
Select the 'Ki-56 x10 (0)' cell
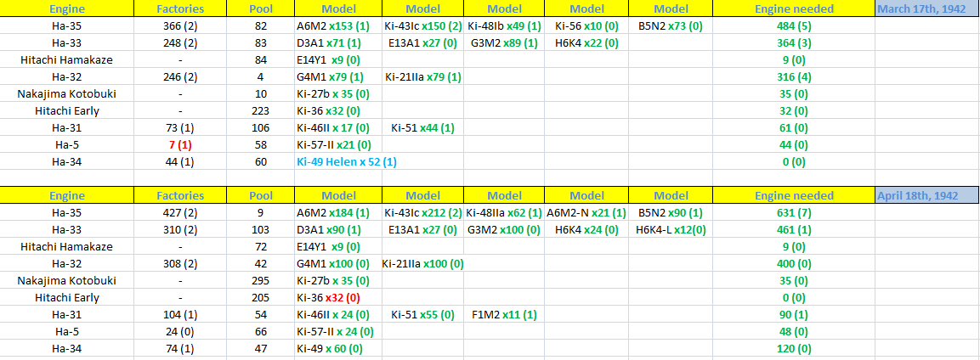(586, 26)
